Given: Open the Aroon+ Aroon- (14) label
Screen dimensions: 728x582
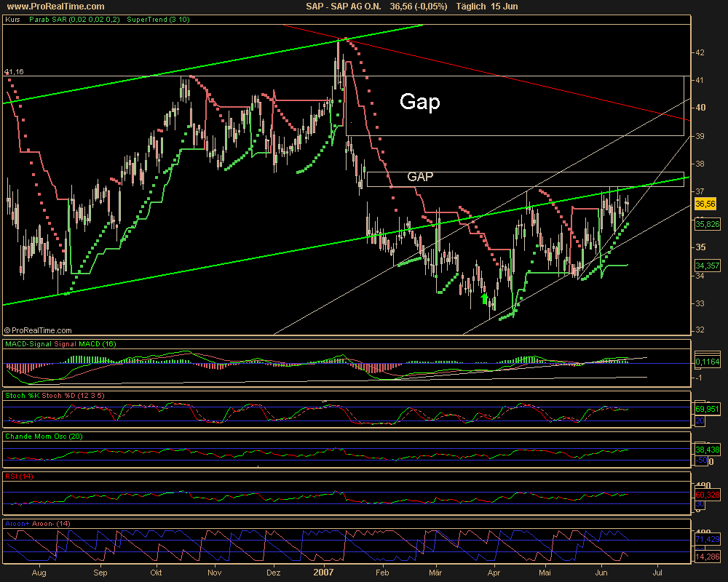Looking at the screenshot, I should (38, 524).
